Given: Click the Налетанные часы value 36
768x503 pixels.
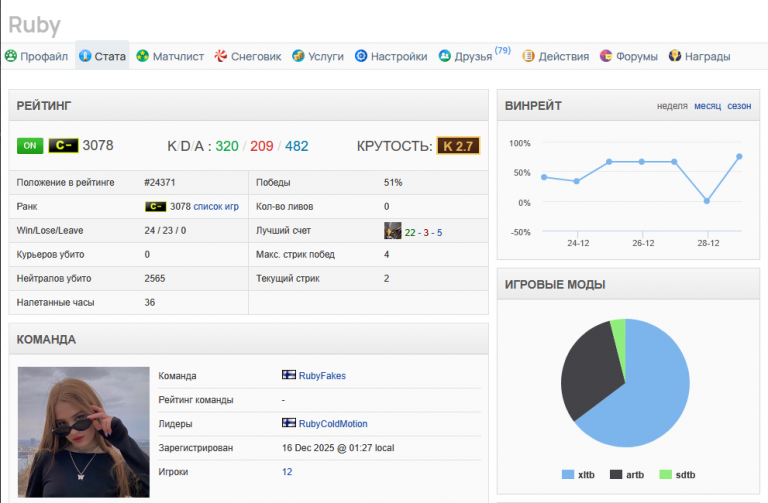Looking at the screenshot, I should (x=150, y=303).
